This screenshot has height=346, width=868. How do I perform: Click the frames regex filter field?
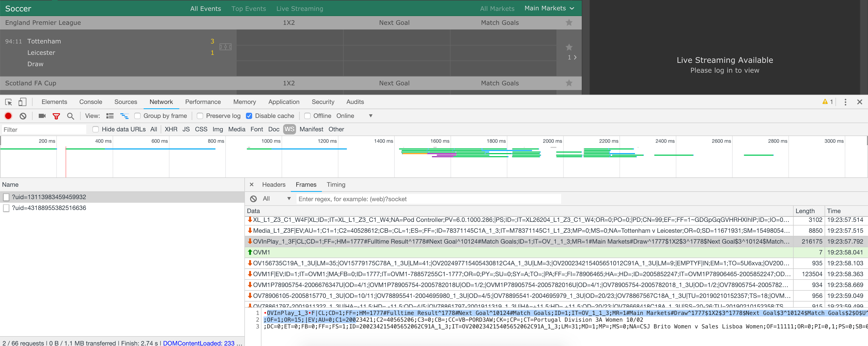pos(428,199)
